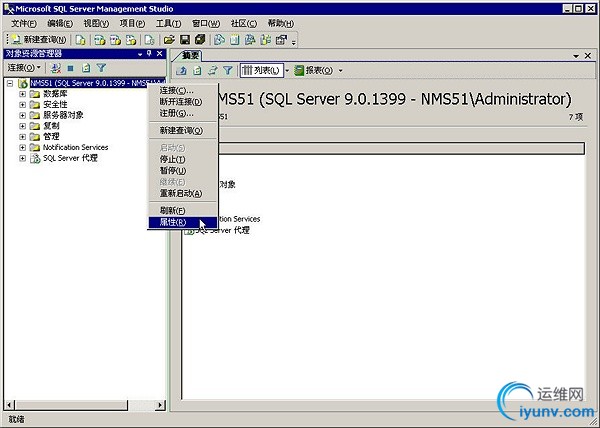Open the 工具(T) menu
The width and height of the screenshot is (600, 428).
click(168, 24)
